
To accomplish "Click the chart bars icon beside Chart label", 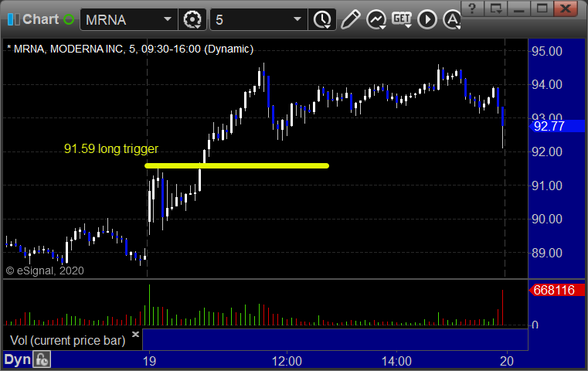I will pyautogui.click(x=14, y=19).
